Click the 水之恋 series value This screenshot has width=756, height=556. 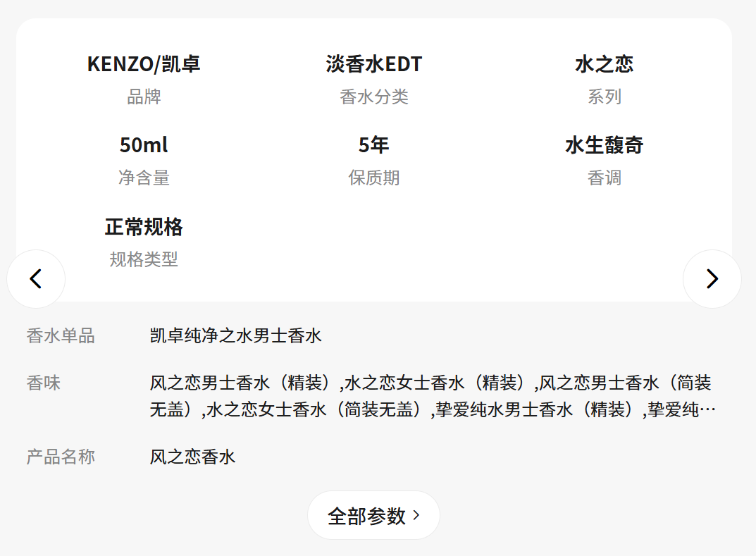pos(604,64)
